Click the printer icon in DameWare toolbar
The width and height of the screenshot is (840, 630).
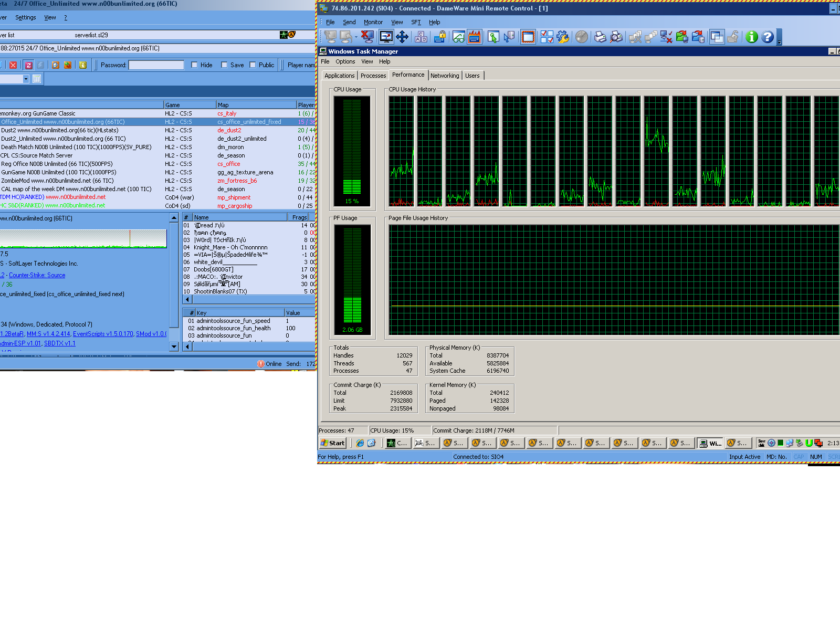(x=600, y=37)
